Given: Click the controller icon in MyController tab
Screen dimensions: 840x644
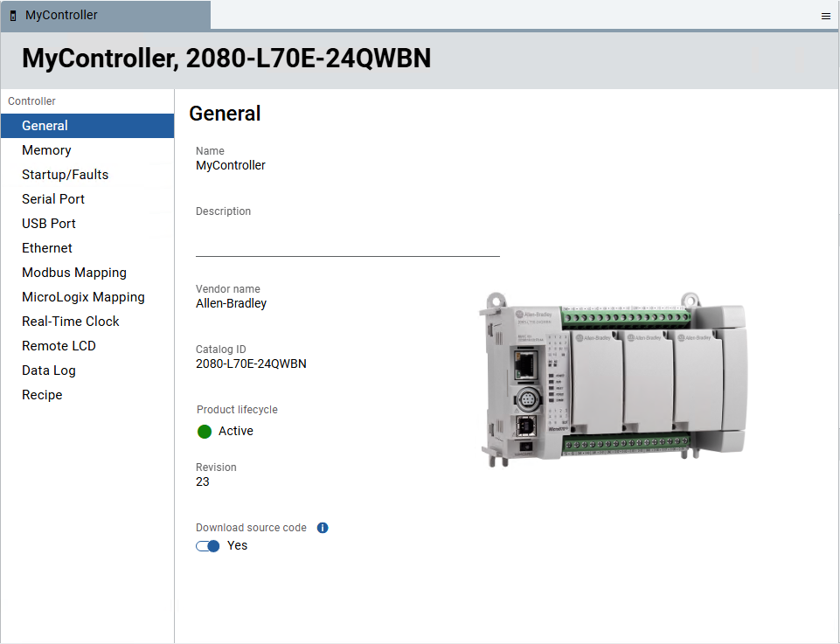Looking at the screenshot, I should [x=13, y=16].
